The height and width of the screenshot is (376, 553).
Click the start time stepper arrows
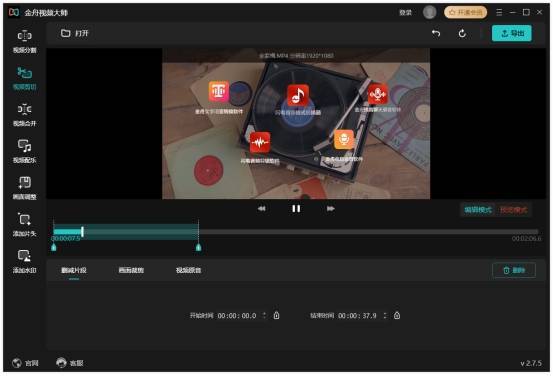pyautogui.click(x=264, y=315)
